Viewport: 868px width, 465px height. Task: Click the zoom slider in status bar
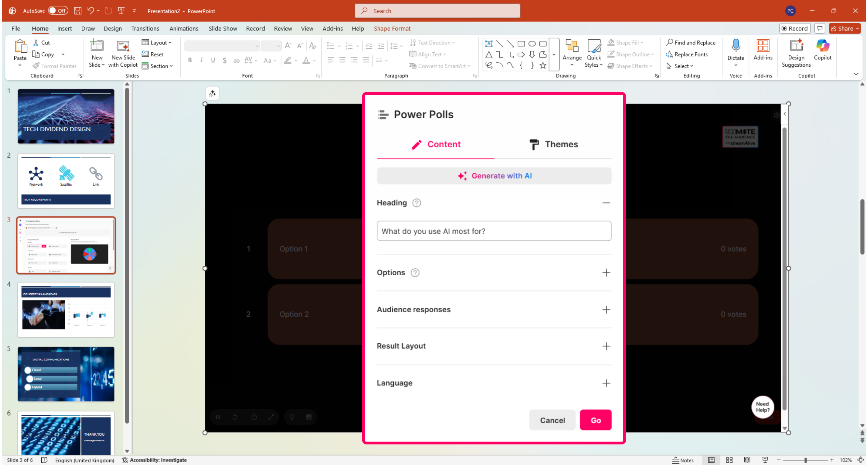[805, 460]
